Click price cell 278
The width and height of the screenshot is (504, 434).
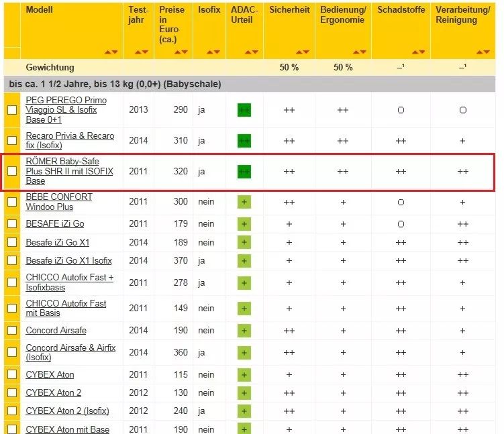(181, 282)
